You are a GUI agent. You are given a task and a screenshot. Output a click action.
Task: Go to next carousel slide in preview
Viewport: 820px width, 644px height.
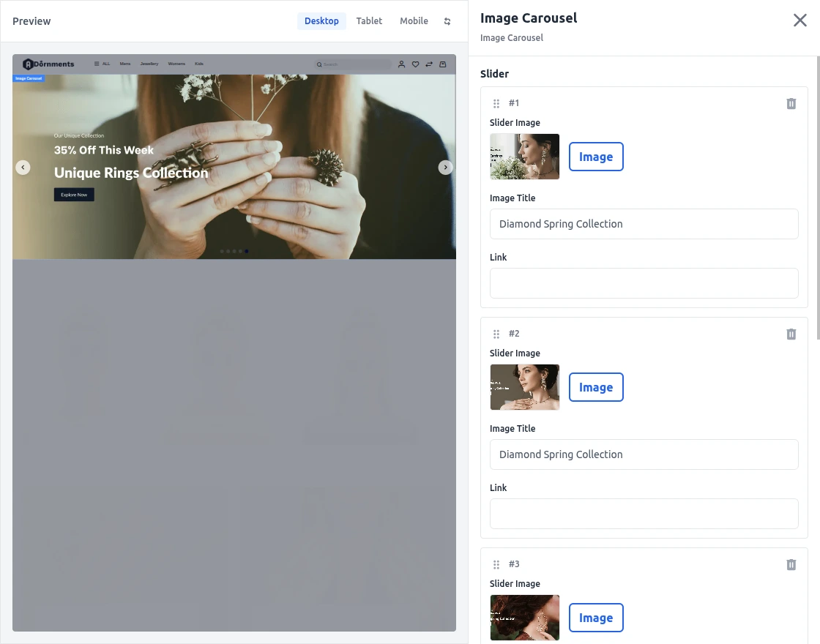446,168
